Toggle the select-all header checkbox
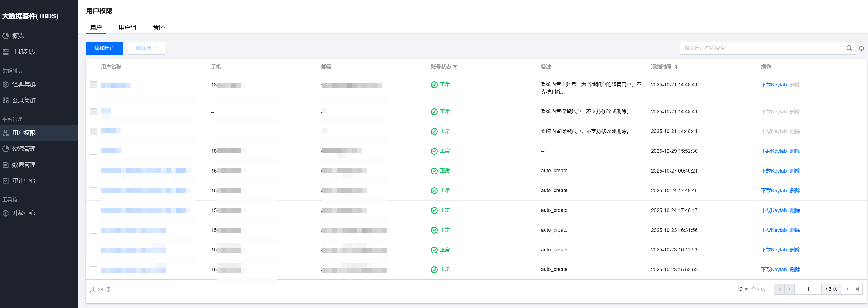 point(93,67)
